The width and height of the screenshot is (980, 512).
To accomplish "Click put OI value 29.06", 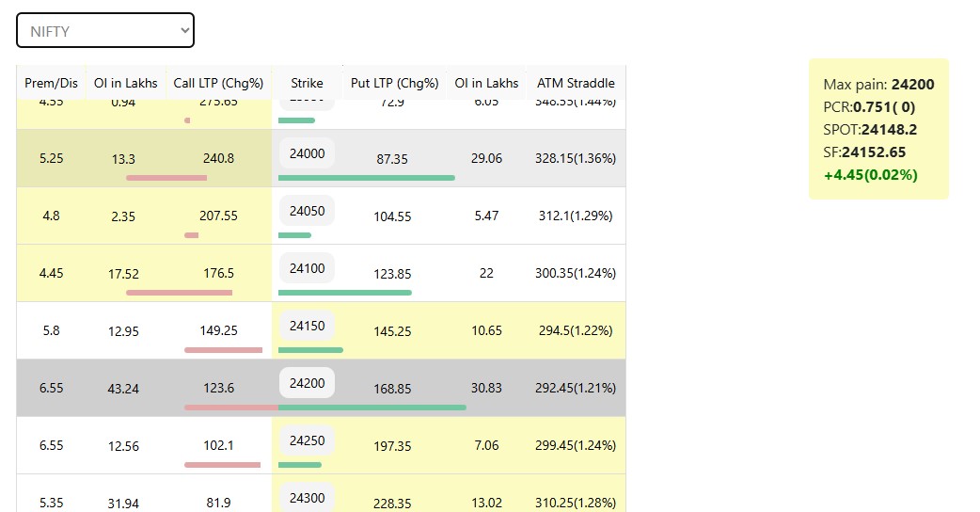I will click(486, 158).
